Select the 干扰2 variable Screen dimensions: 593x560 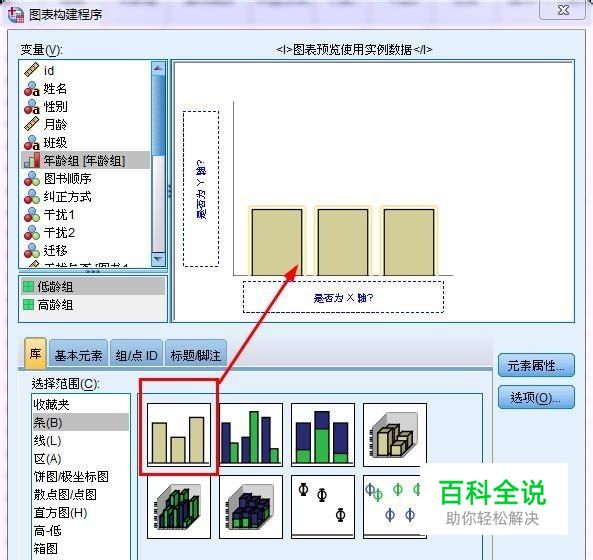click(x=85, y=233)
